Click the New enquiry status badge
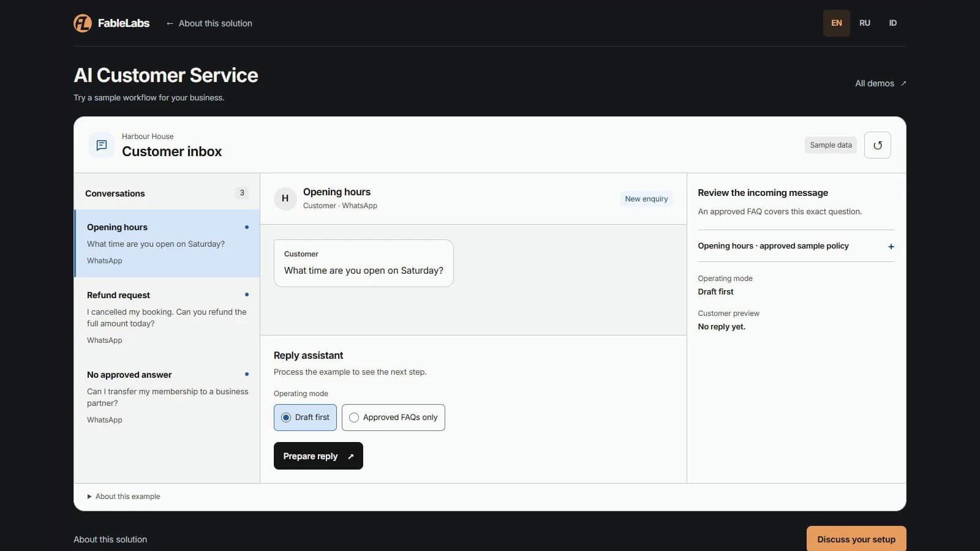This screenshot has width=980, height=551. [646, 199]
